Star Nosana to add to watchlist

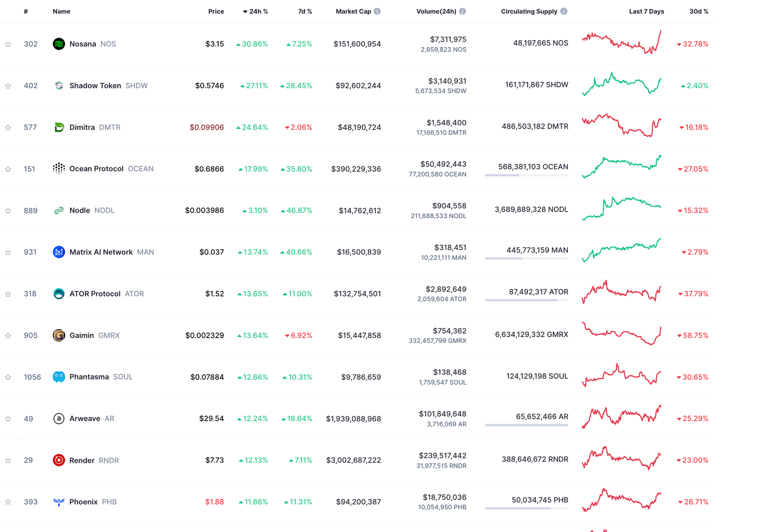[8, 44]
